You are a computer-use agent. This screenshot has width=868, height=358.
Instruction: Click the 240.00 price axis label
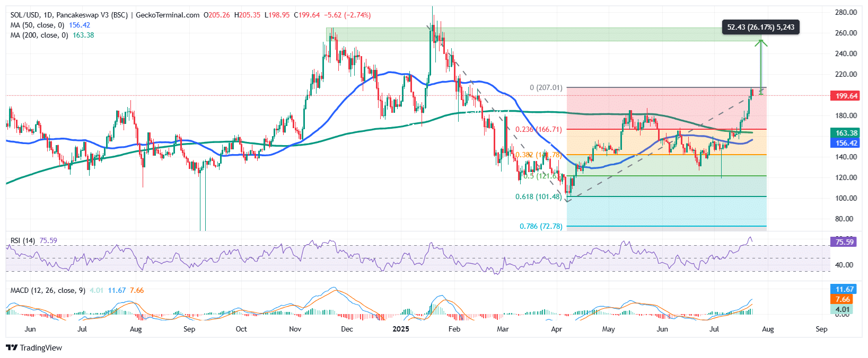coord(846,53)
